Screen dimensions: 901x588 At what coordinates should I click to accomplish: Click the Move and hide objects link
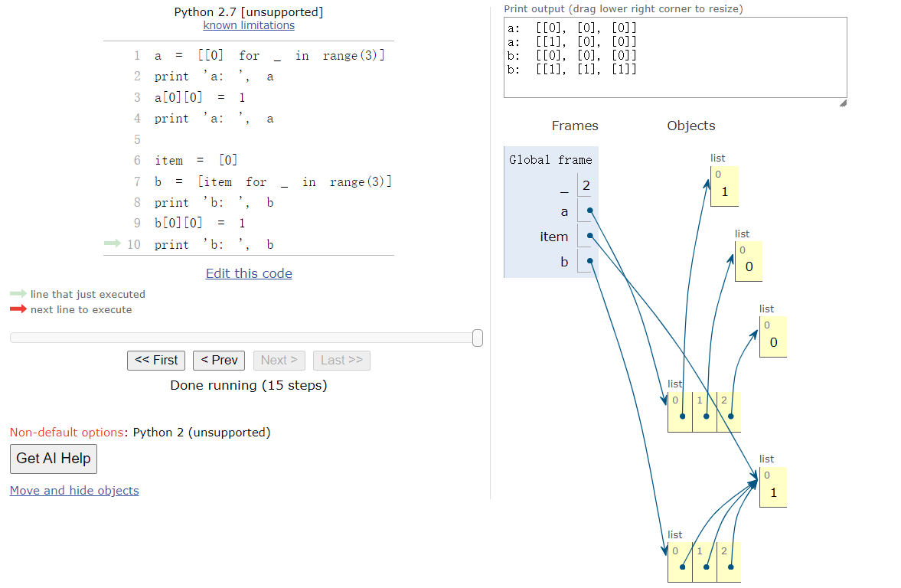click(x=74, y=491)
